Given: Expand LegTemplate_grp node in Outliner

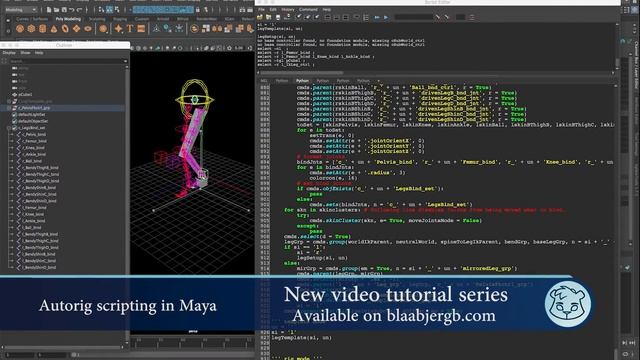Looking at the screenshot, I should point(9,101).
